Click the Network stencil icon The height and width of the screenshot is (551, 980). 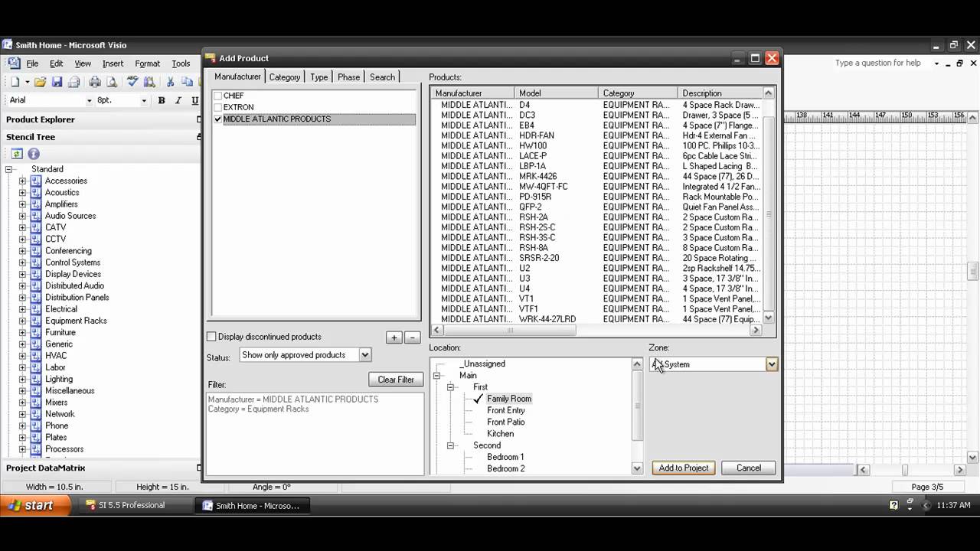[35, 414]
